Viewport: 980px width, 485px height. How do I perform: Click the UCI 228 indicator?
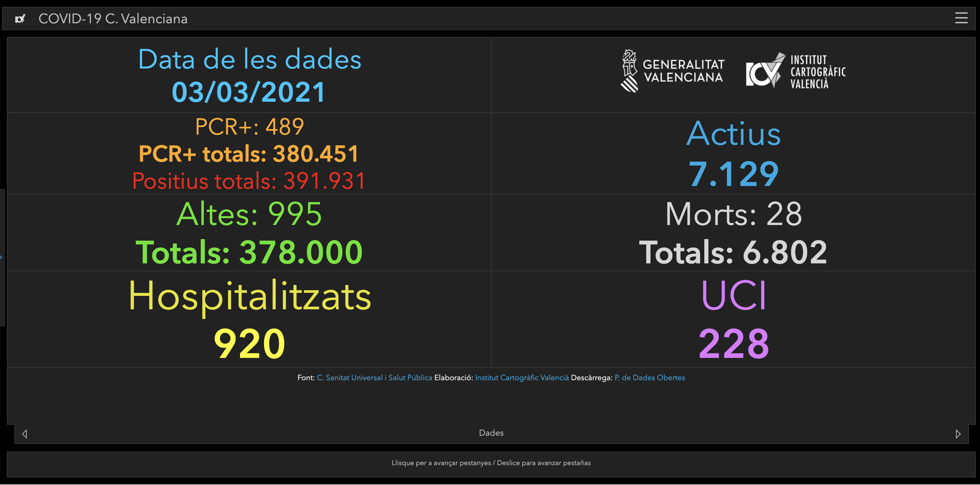point(733,319)
